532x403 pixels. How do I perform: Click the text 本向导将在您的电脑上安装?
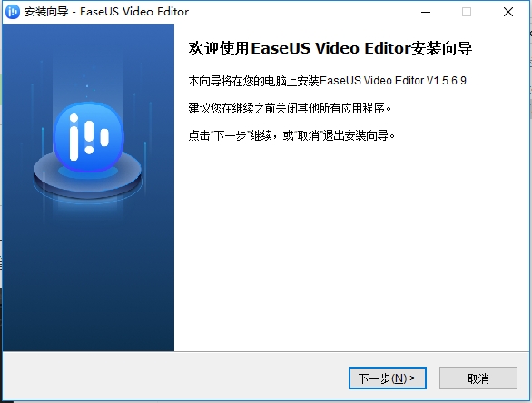[x=254, y=81]
